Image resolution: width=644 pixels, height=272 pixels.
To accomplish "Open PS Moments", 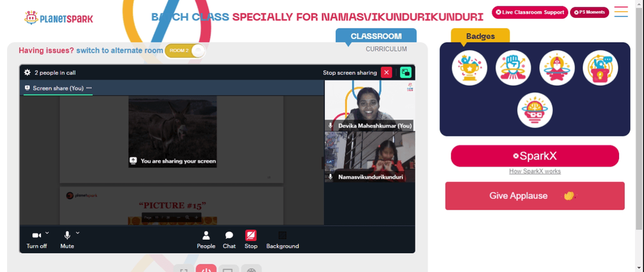I will point(589,12).
